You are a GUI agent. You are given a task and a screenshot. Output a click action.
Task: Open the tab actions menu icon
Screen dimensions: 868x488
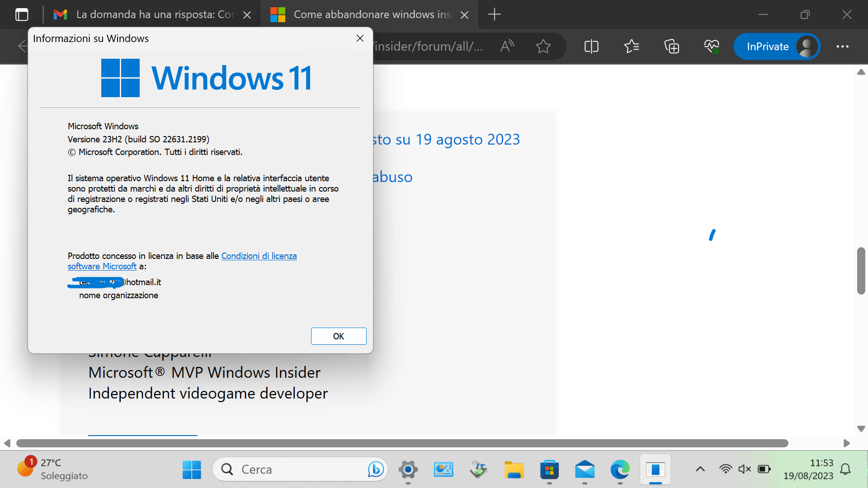point(22,14)
